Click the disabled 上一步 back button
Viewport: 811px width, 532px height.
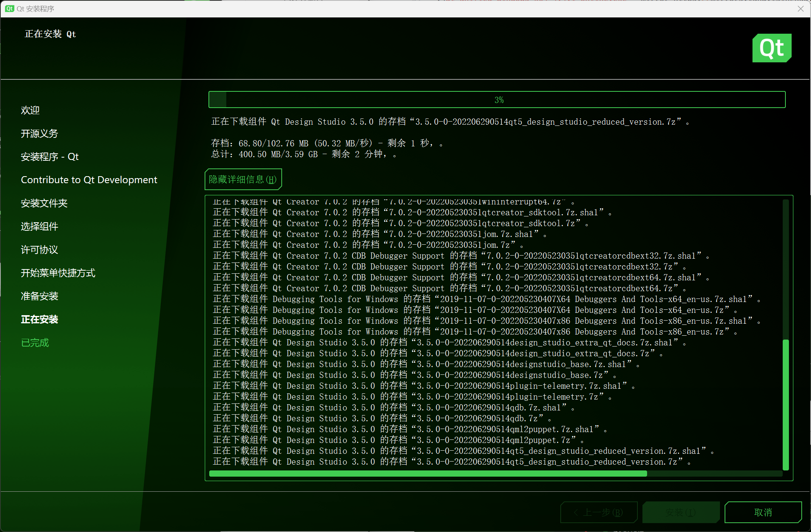599,512
